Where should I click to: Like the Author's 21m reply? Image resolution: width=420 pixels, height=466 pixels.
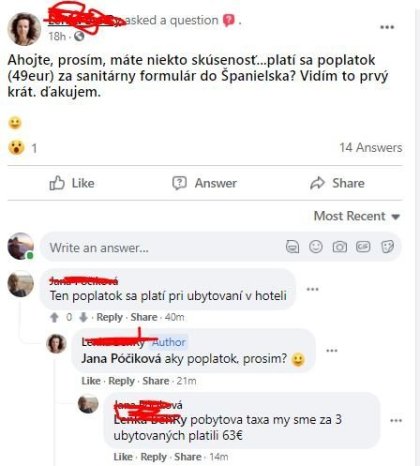[91, 381]
